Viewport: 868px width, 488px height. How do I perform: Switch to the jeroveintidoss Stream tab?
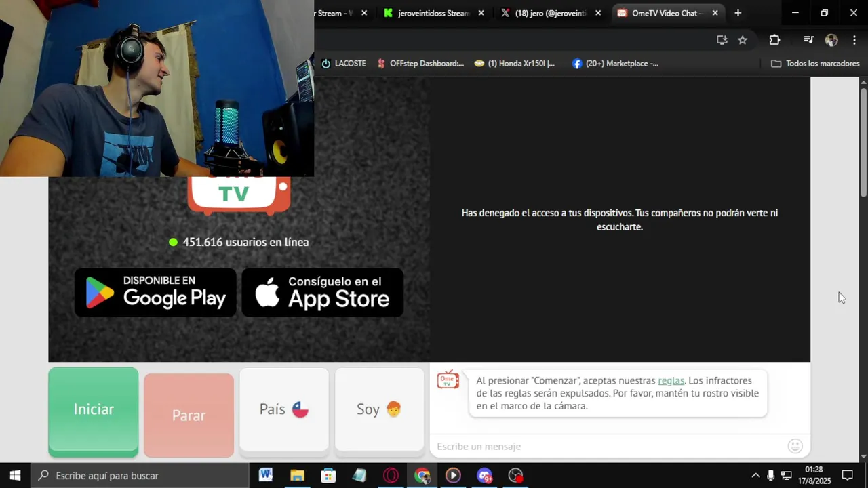pos(433,13)
